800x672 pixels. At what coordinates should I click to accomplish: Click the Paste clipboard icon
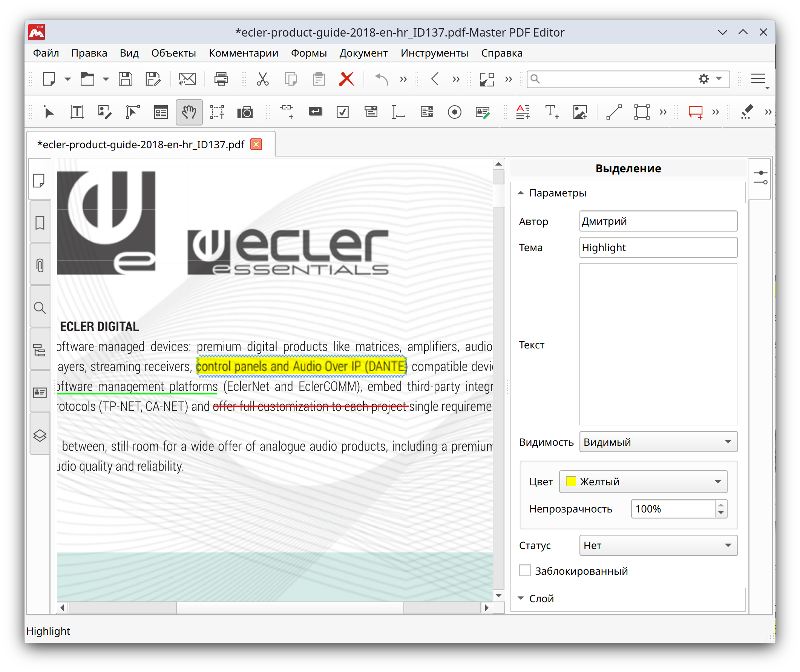tap(319, 79)
